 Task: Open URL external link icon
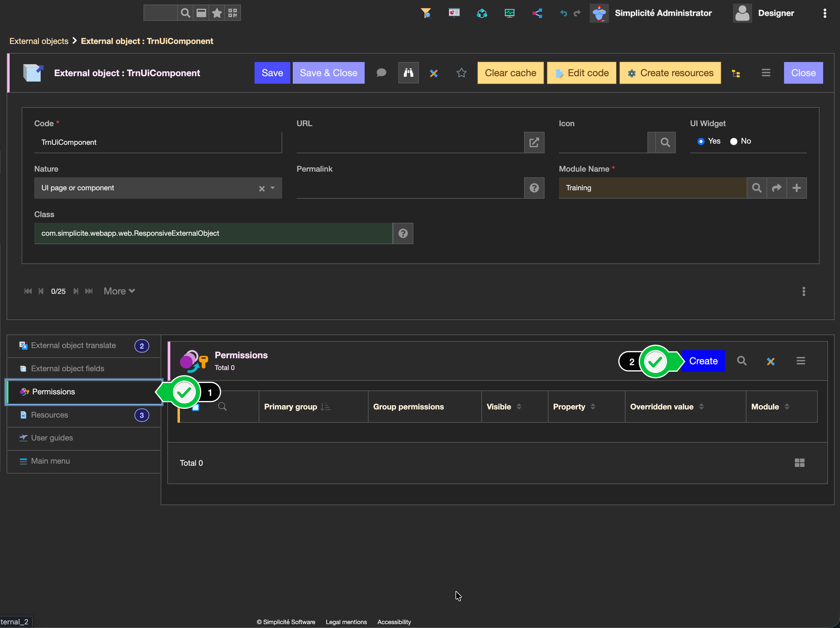(534, 142)
